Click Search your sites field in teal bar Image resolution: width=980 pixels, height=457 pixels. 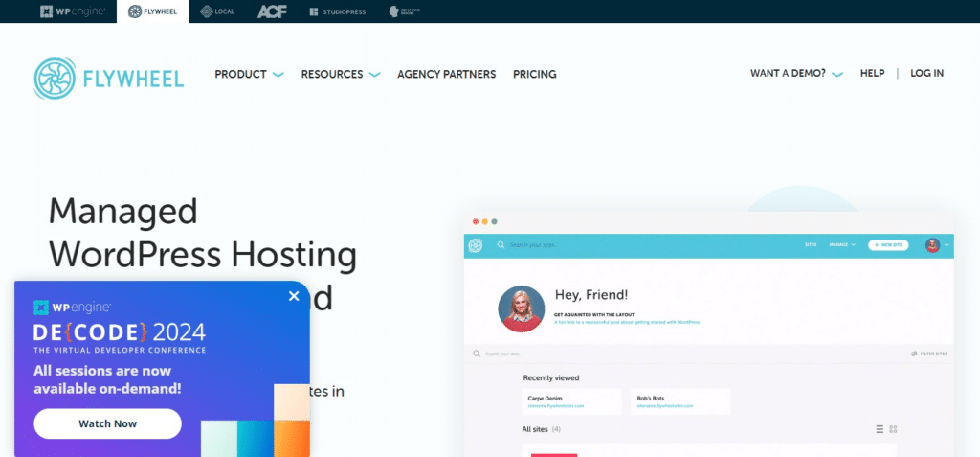pyautogui.click(x=533, y=245)
